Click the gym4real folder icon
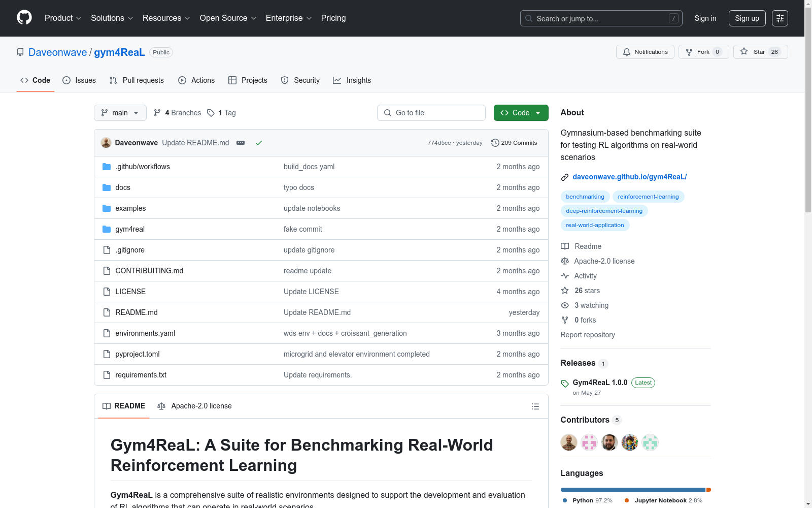This screenshot has width=812, height=508. coord(107,229)
